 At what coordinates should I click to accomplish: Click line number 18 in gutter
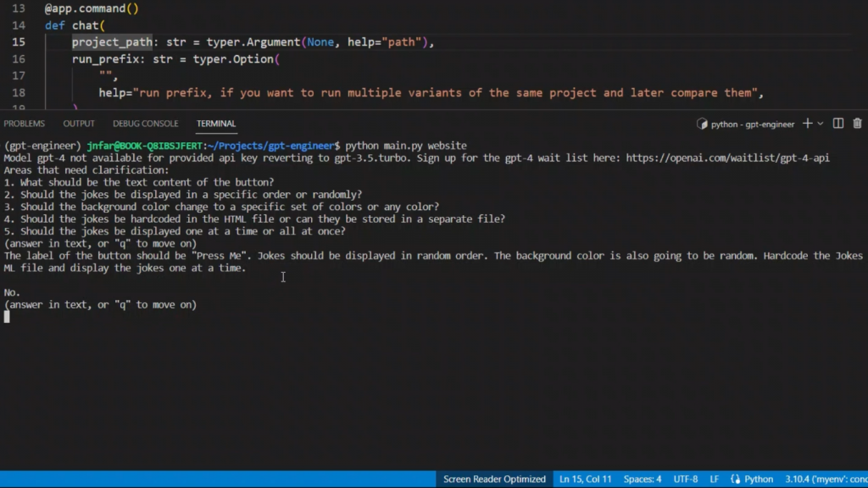click(19, 93)
